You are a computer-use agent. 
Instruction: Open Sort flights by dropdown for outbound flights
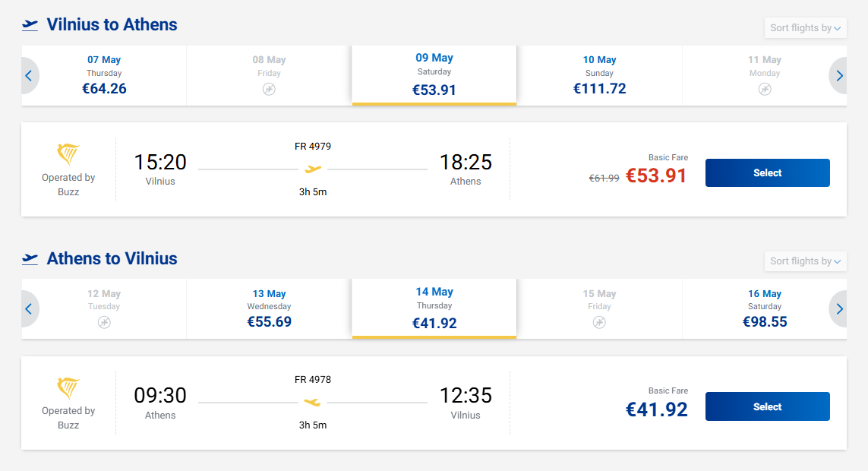click(x=805, y=28)
